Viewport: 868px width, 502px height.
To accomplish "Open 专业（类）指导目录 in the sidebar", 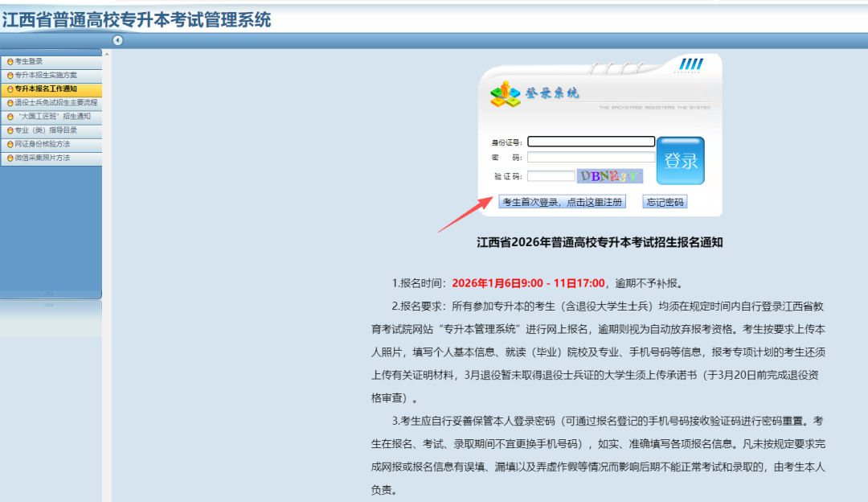I will (x=46, y=130).
